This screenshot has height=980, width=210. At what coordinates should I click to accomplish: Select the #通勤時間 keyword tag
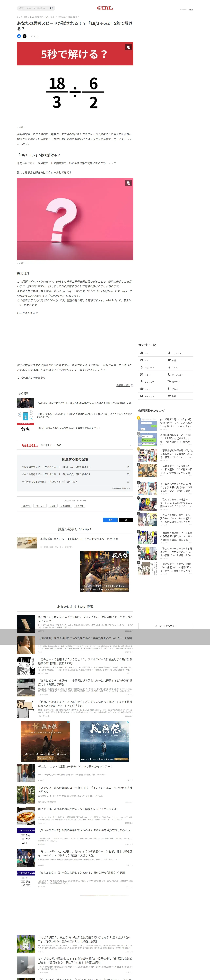point(66,506)
